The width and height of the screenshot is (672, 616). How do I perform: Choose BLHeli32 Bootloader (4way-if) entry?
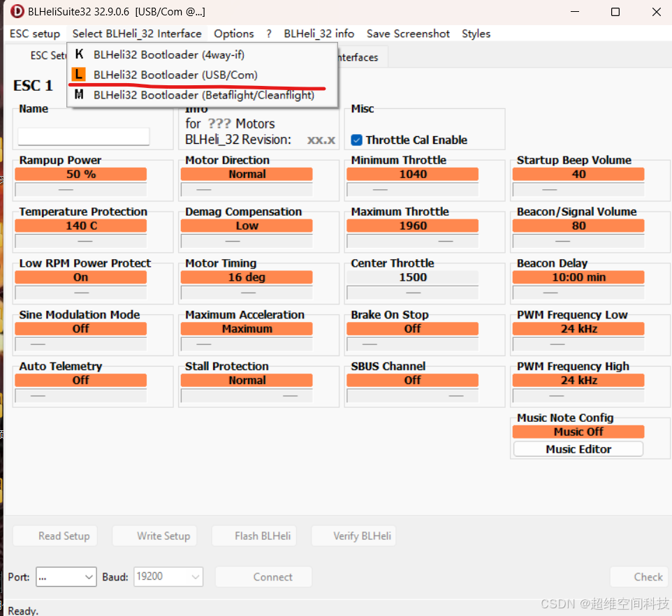tap(202, 54)
